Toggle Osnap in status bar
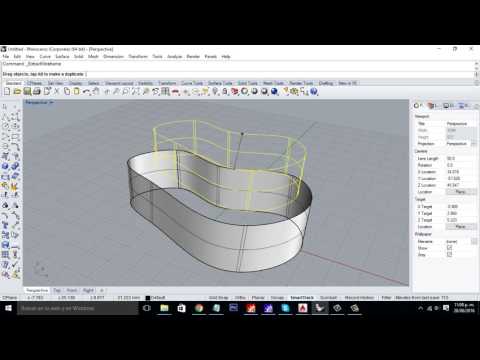 [277, 297]
